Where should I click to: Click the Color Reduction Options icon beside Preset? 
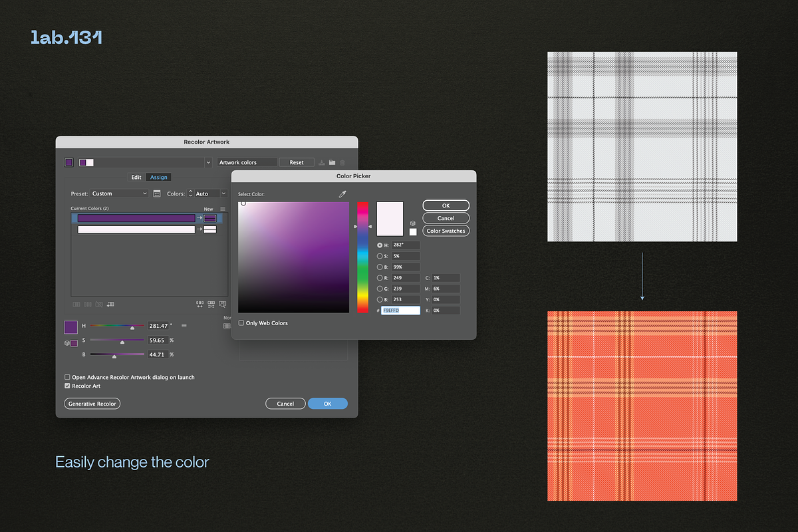pyautogui.click(x=157, y=194)
